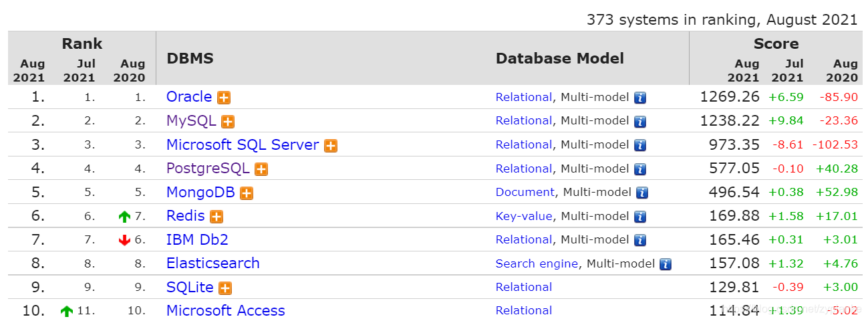Open the Redis DBMS link
The height and width of the screenshot is (321, 868).
pos(185,215)
